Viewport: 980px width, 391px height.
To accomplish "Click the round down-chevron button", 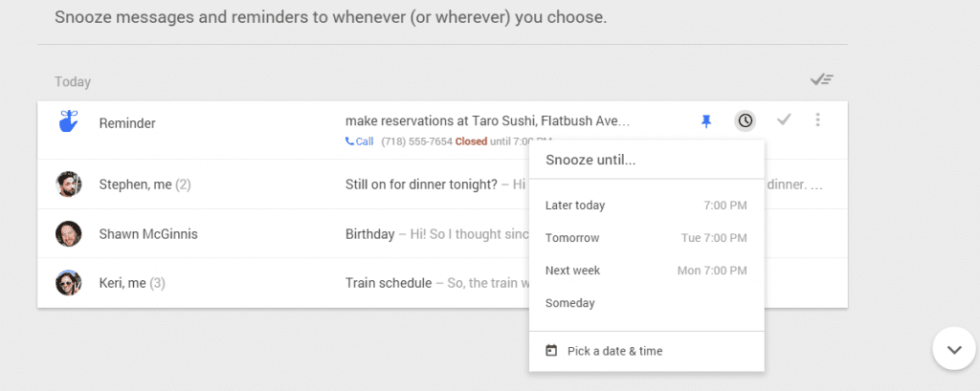I will [954, 349].
